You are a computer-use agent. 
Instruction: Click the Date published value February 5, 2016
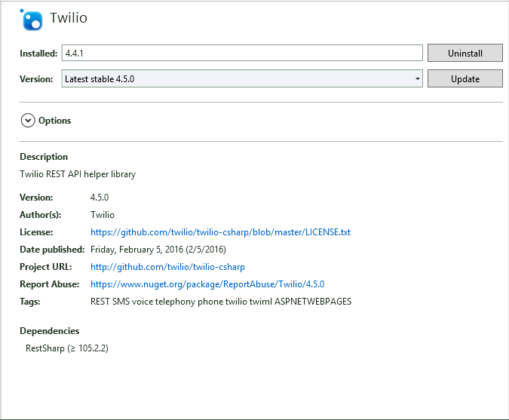pos(158,250)
